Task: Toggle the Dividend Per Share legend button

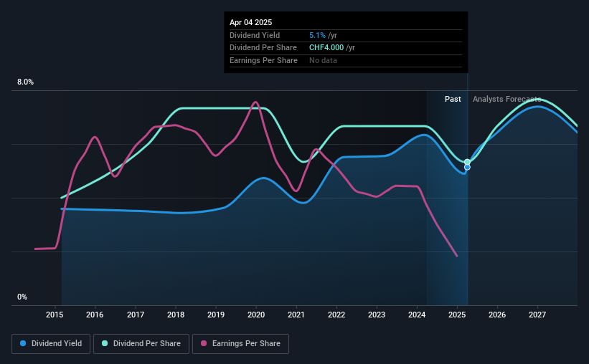Action: tap(141, 344)
